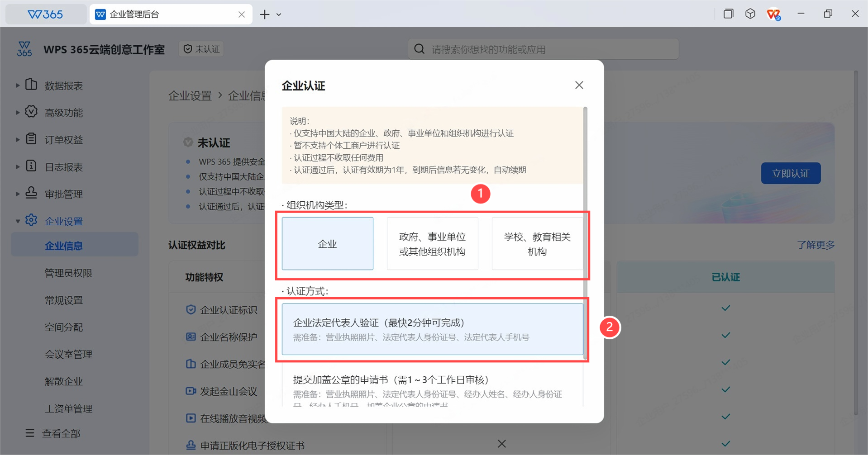Open the tab list dropdown arrow

point(279,14)
